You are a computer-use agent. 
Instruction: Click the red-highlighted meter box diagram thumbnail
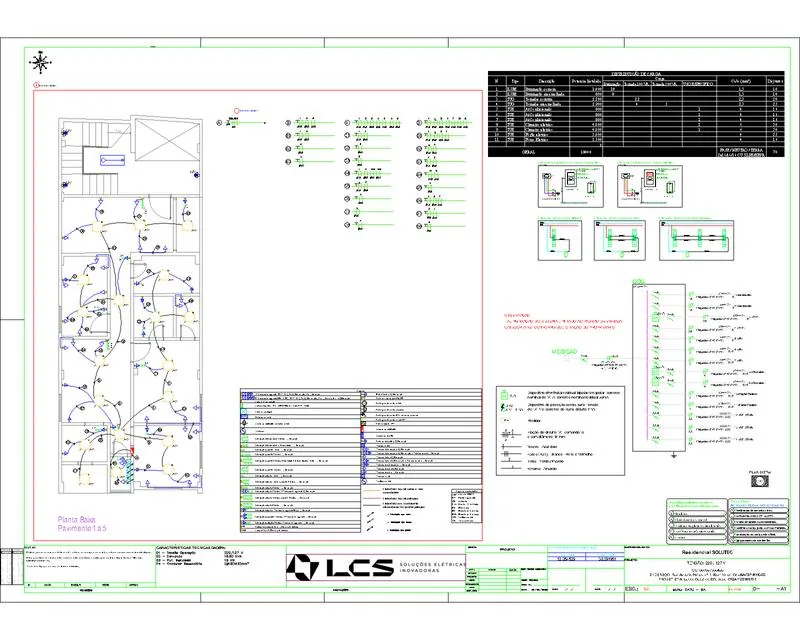(649, 185)
